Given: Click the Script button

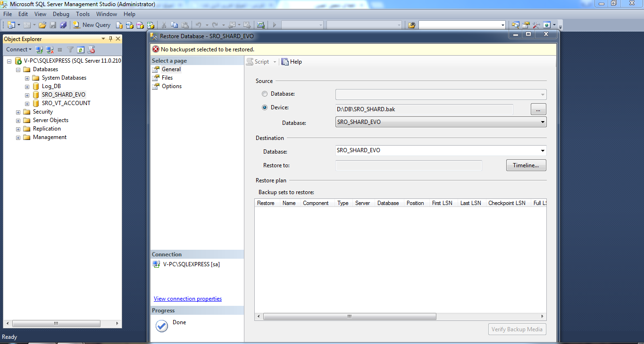Looking at the screenshot, I should [258, 62].
